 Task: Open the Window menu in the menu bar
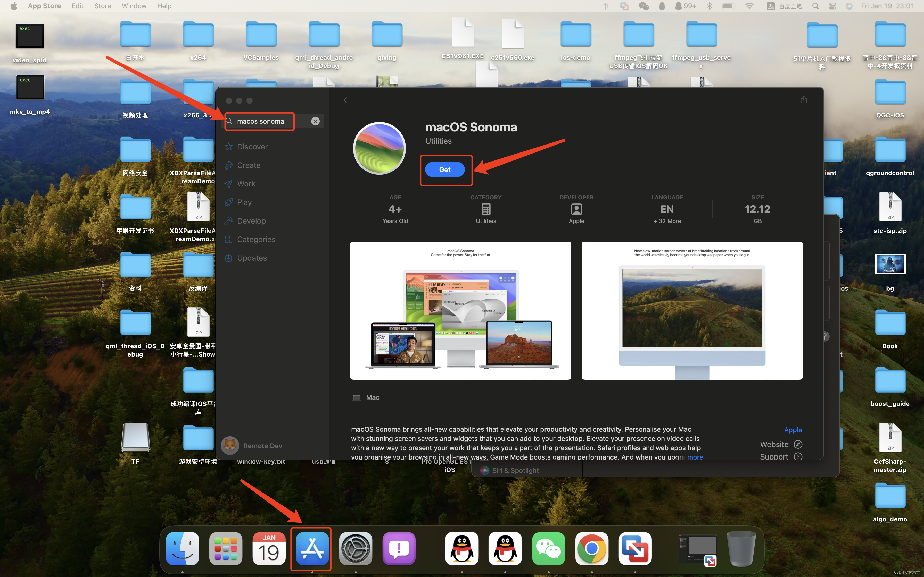pyautogui.click(x=134, y=6)
